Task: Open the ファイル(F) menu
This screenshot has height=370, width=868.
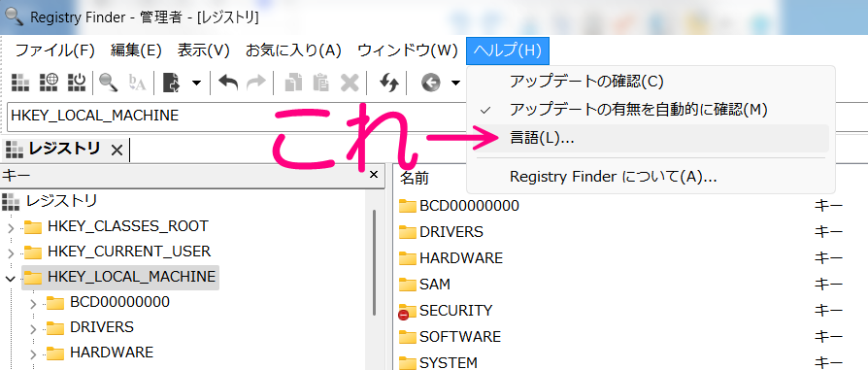Action: (x=54, y=50)
